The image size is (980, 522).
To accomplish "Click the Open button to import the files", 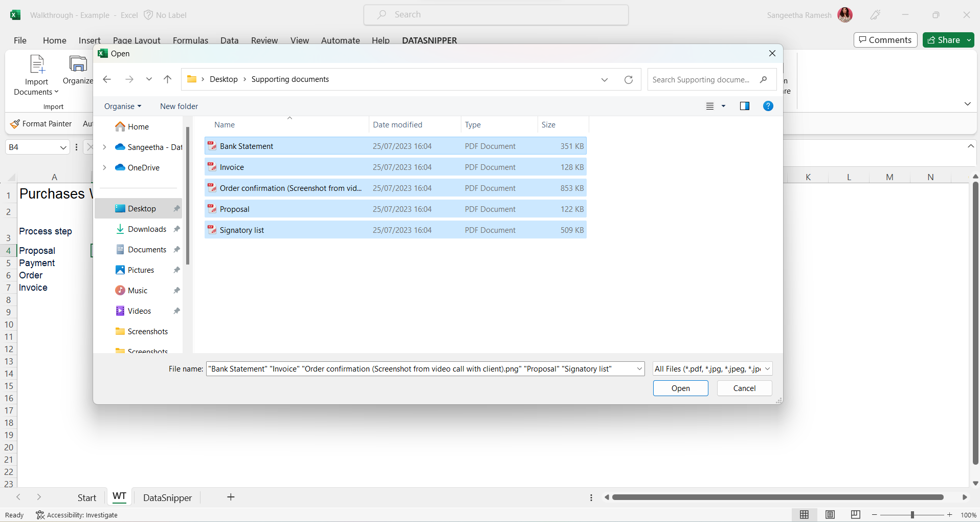I will pos(680,388).
